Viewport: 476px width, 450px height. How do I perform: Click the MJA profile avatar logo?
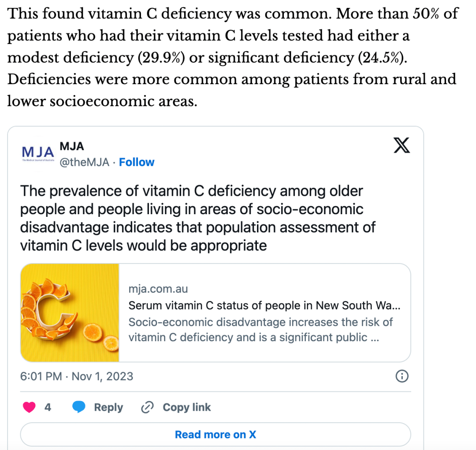(38, 153)
